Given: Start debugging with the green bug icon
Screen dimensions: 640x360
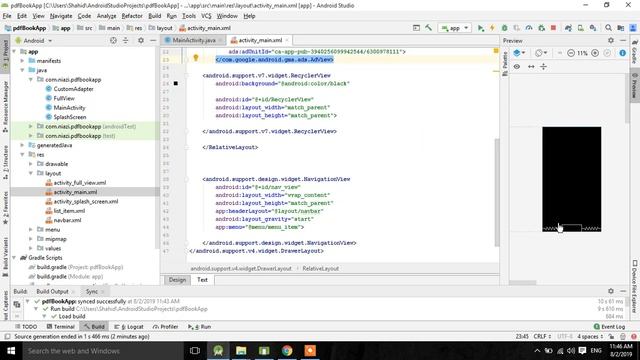Looking at the screenshot, I should (x=504, y=28).
